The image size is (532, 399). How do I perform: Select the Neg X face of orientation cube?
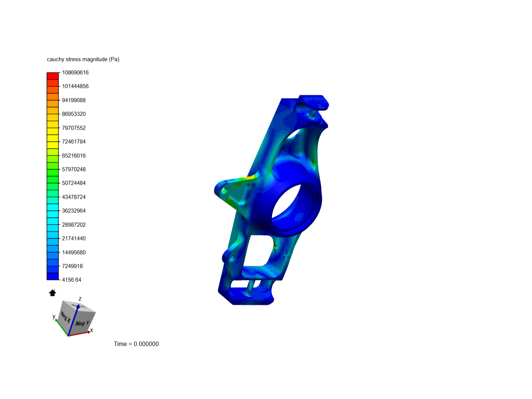(66, 317)
